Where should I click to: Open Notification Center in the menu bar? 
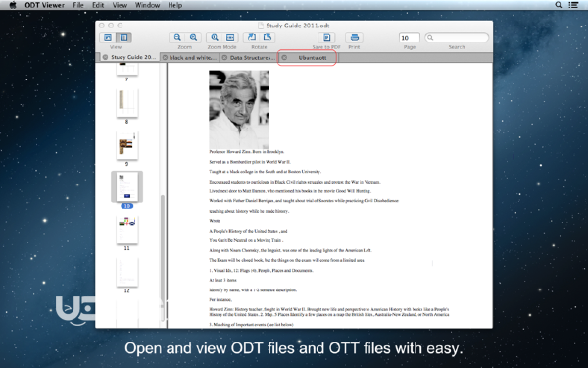coord(573,5)
